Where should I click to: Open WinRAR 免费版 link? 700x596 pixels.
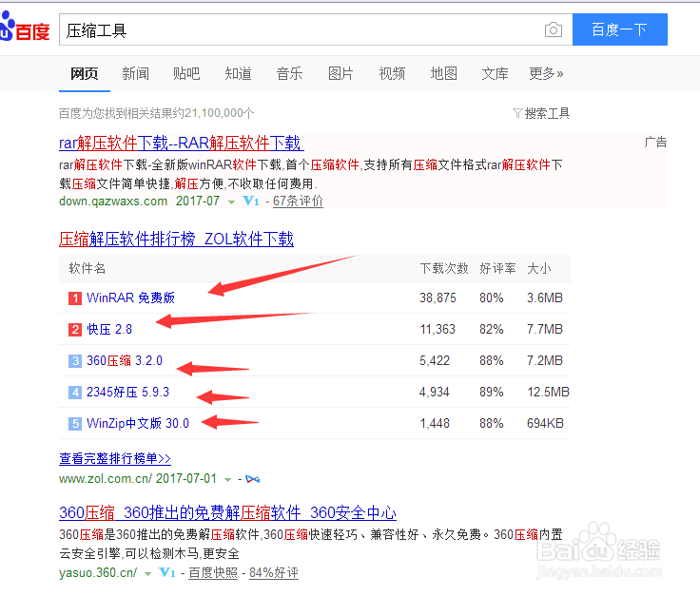(x=131, y=298)
